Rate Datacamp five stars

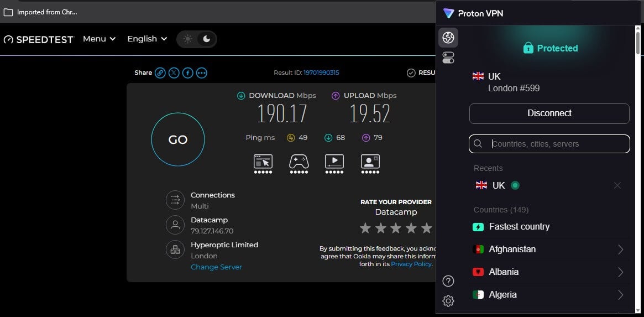[427, 228]
